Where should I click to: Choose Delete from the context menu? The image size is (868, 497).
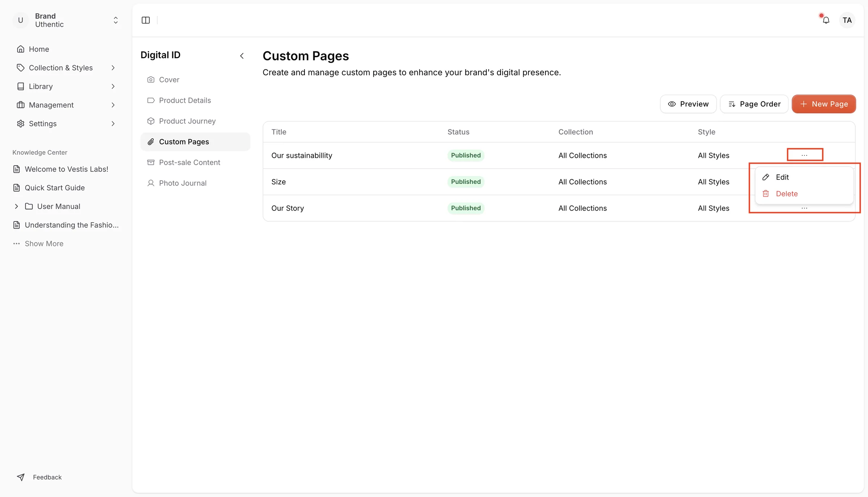804,194
